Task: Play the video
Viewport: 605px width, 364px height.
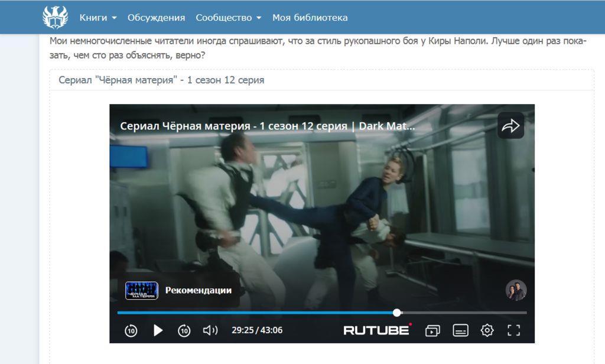Action: tap(158, 330)
